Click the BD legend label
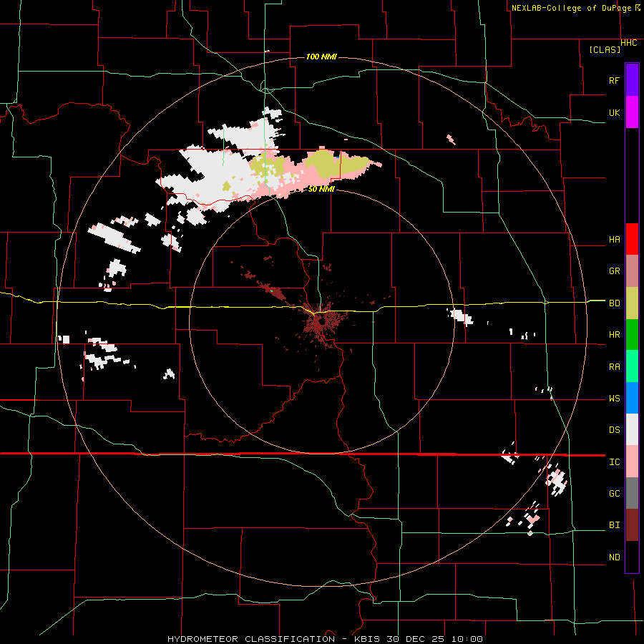The width and height of the screenshot is (644, 644). (x=614, y=303)
